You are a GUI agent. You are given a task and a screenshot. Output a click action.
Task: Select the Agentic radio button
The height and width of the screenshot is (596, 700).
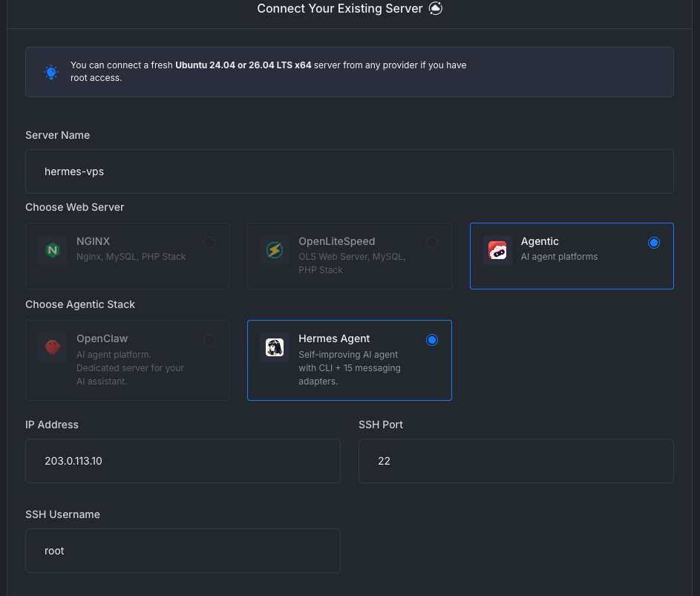(653, 243)
